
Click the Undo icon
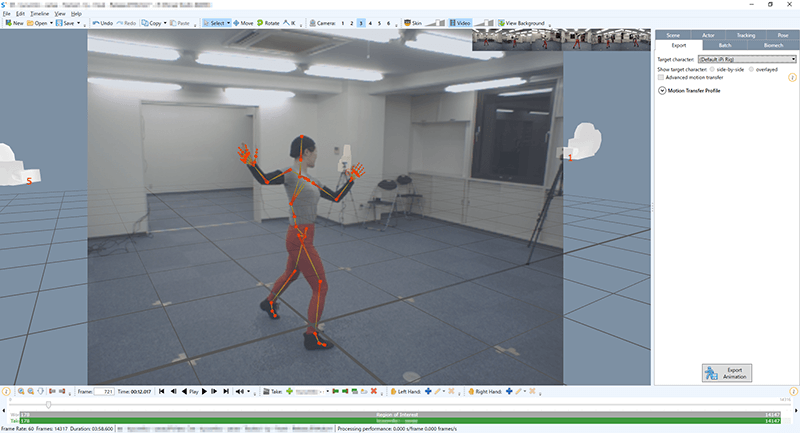pos(101,22)
